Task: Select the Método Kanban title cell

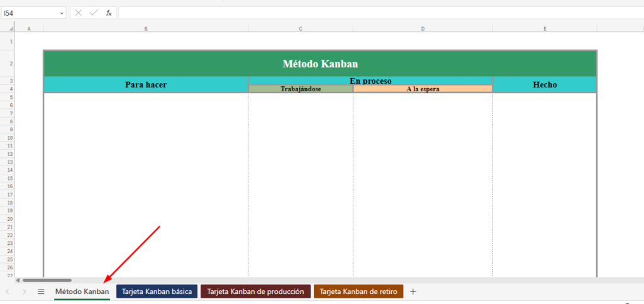Action: pyautogui.click(x=320, y=64)
